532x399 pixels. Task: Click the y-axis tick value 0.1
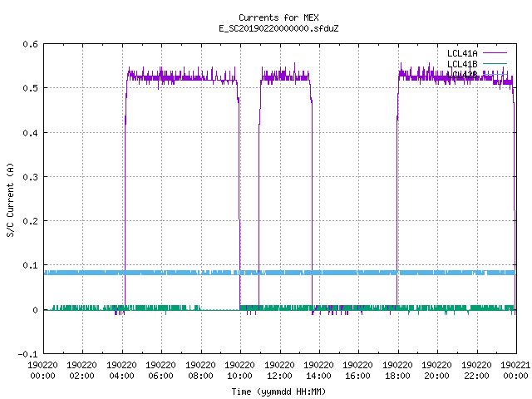[30, 265]
